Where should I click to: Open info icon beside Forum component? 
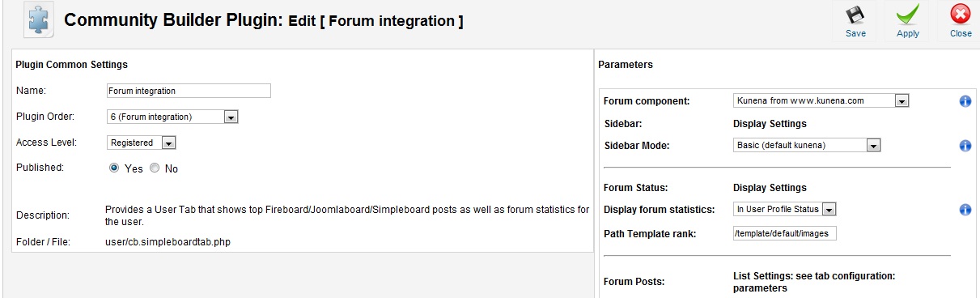(x=965, y=102)
